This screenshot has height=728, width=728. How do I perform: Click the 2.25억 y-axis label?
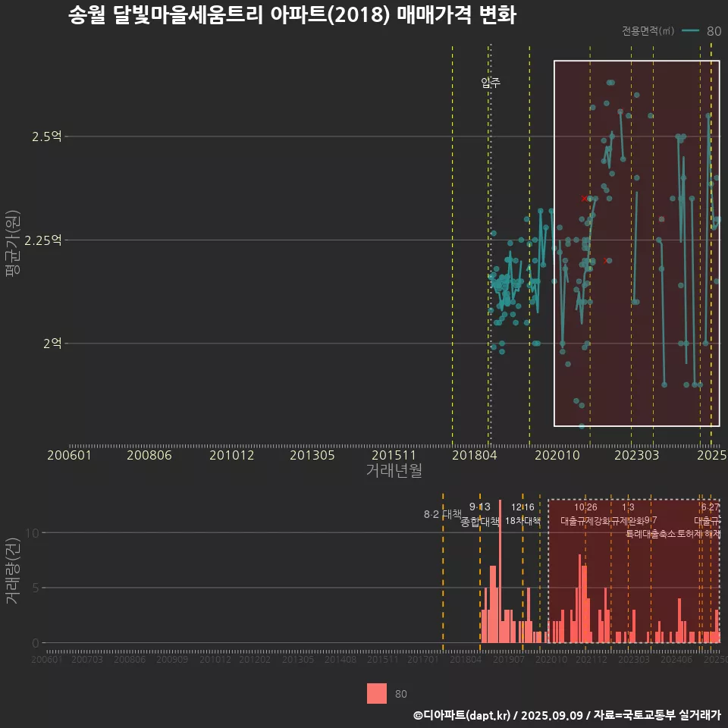42,240
